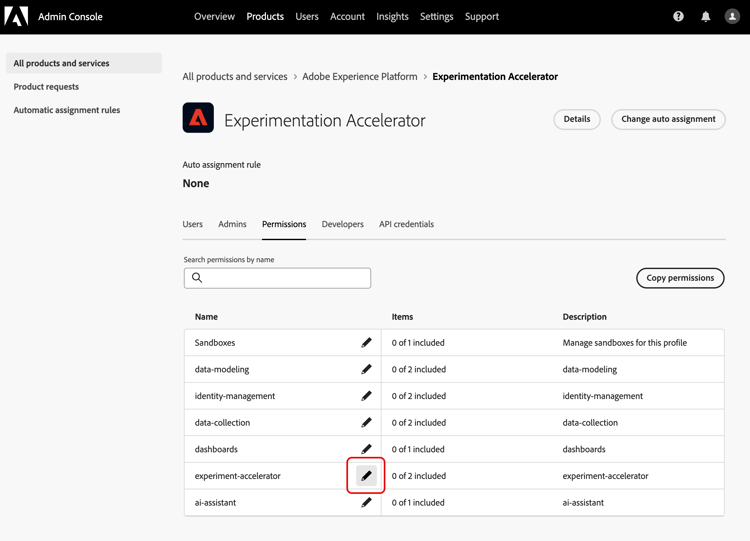Click the Details button
Viewport: 750px width, 541px height.
[577, 119]
